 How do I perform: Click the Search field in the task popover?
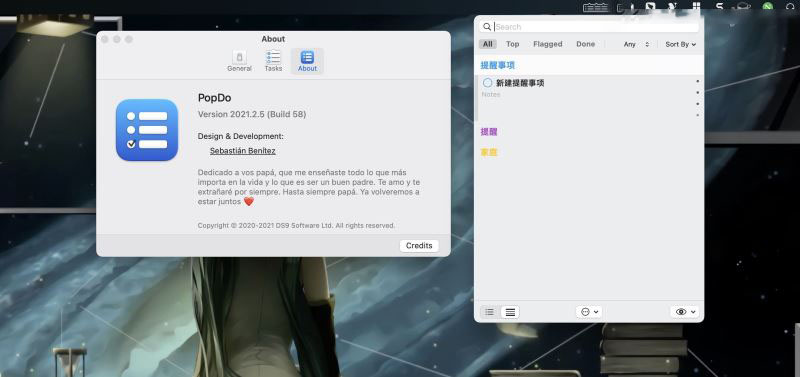589,27
